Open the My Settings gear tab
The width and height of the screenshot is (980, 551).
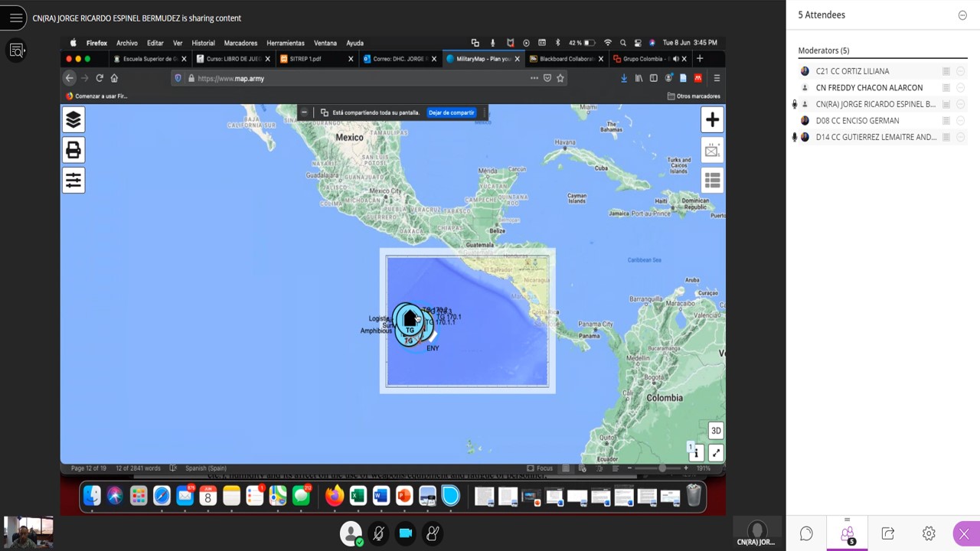pos(929,533)
